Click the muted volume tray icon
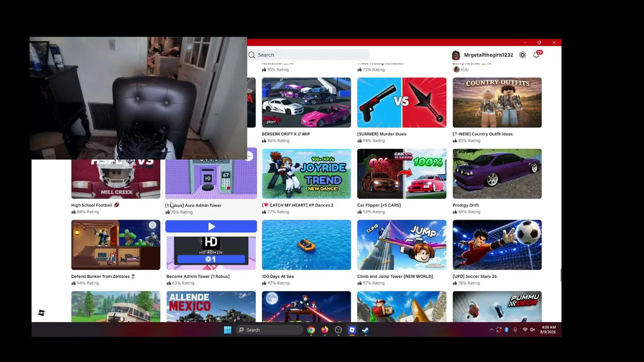 pyautogui.click(x=532, y=330)
